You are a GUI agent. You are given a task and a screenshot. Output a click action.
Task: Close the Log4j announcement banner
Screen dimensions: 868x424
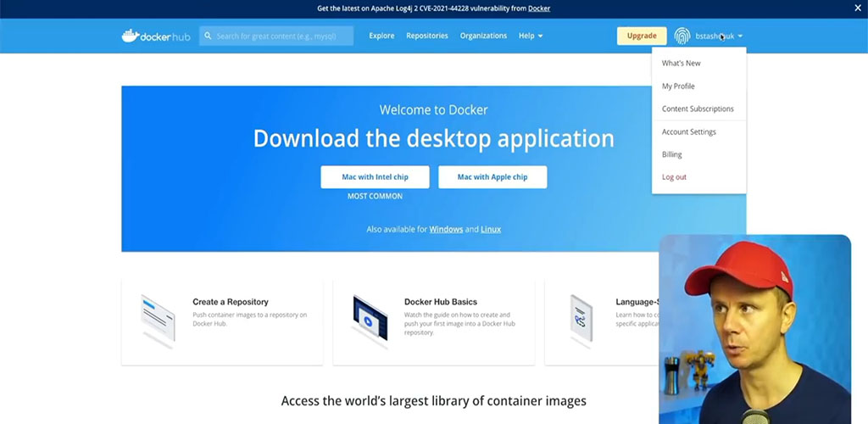coord(858,8)
